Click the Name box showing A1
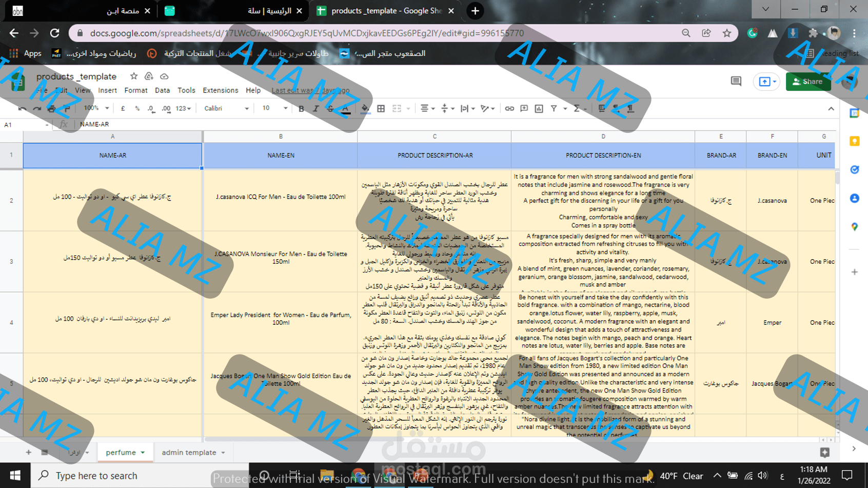This screenshot has height=488, width=868. (26, 125)
